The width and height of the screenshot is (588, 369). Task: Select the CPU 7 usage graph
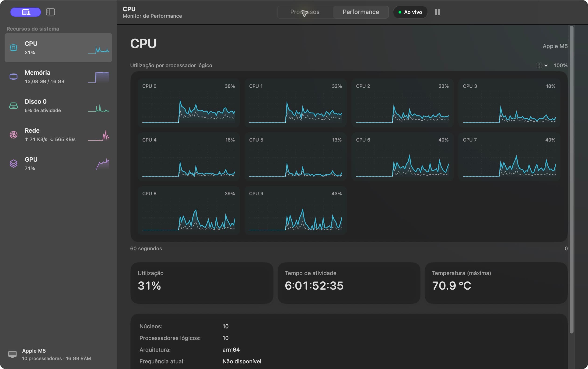pyautogui.click(x=509, y=156)
